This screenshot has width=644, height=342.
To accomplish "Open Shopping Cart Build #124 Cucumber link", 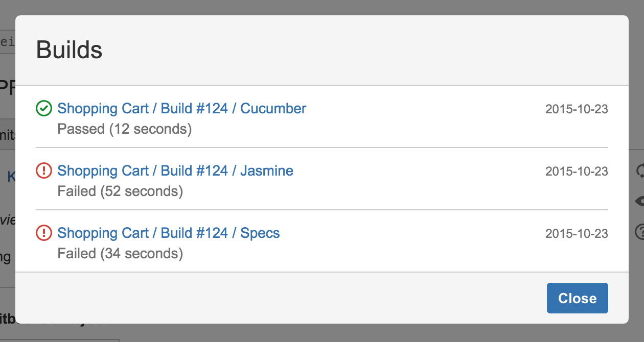I will point(181,108).
